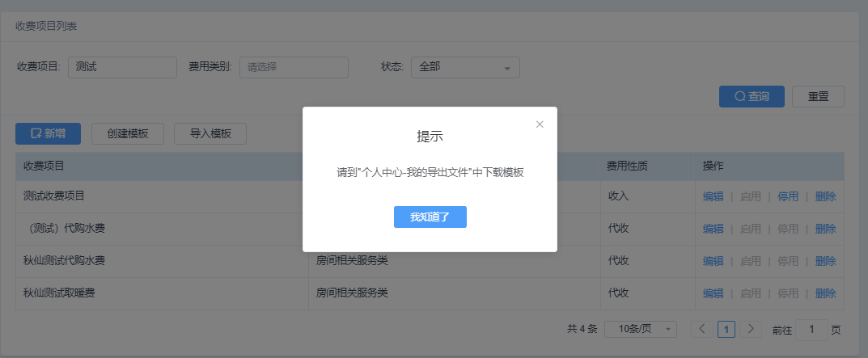Click the 秋仙测试代购水费 cell text
Image resolution: width=868 pixels, height=358 pixels.
[64, 260]
